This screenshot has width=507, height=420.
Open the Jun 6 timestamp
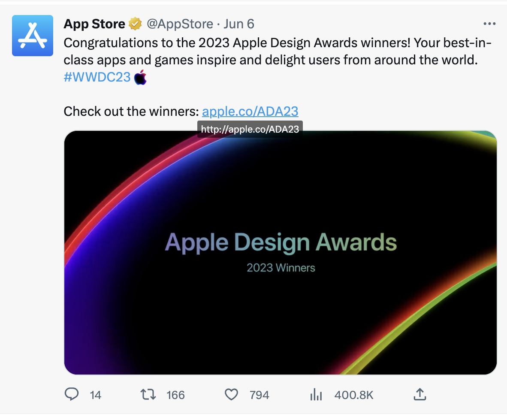point(239,24)
